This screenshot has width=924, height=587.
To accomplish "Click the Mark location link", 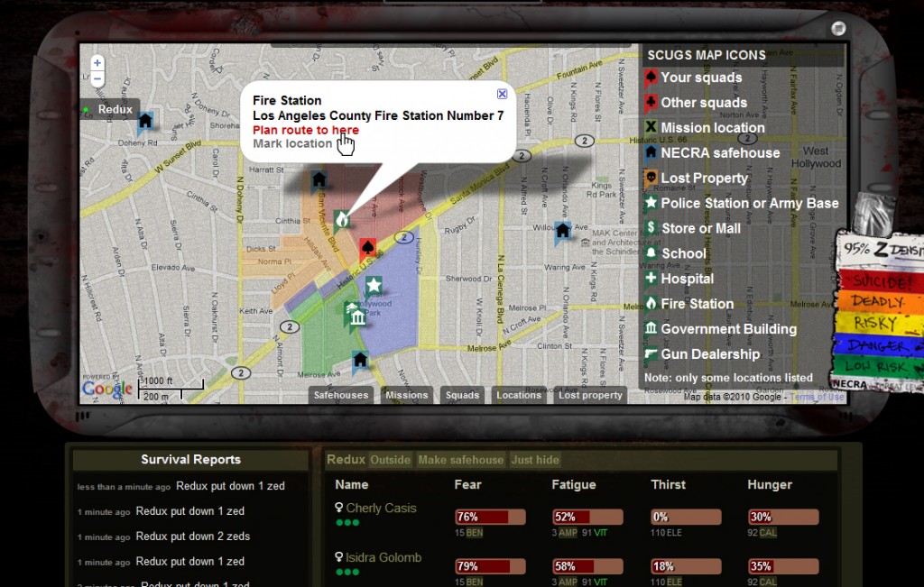I will 292,143.
